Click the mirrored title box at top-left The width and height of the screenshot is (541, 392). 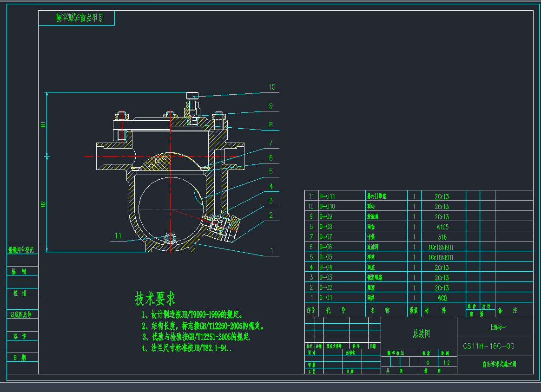pyautogui.click(x=77, y=19)
